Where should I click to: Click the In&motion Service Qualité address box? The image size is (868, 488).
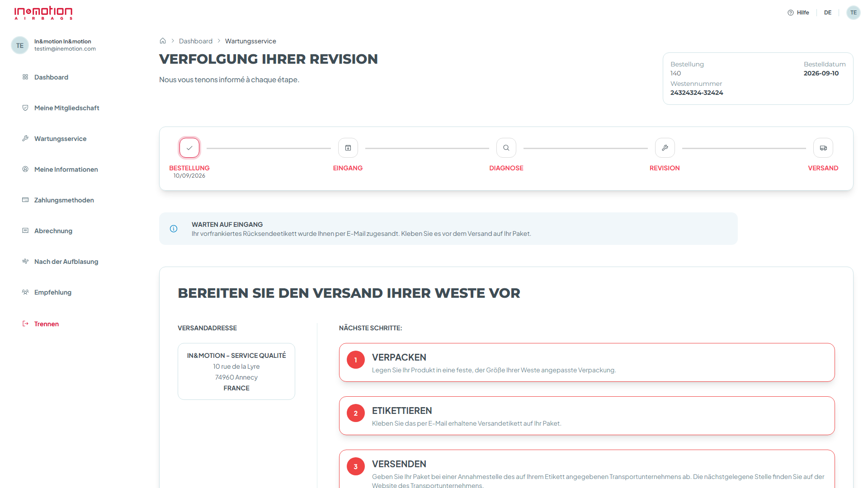[x=236, y=371]
